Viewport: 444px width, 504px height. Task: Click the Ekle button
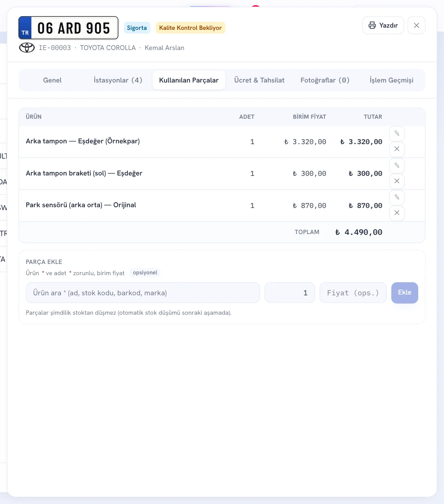(x=405, y=293)
